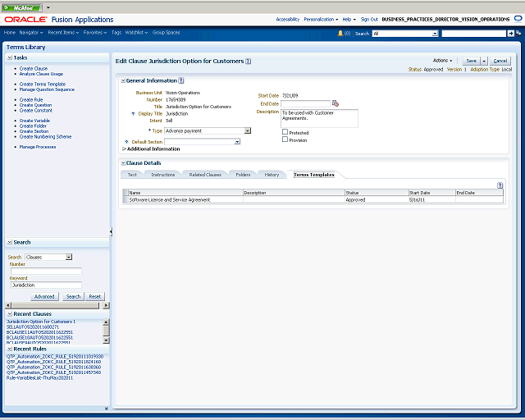Open the Personalization menu
The width and height of the screenshot is (525, 420).
coord(321,20)
